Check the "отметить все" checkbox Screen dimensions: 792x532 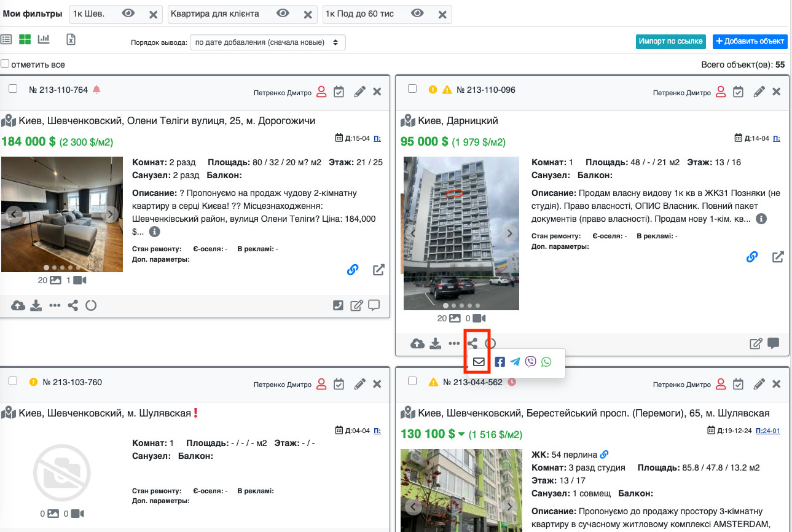[5, 64]
